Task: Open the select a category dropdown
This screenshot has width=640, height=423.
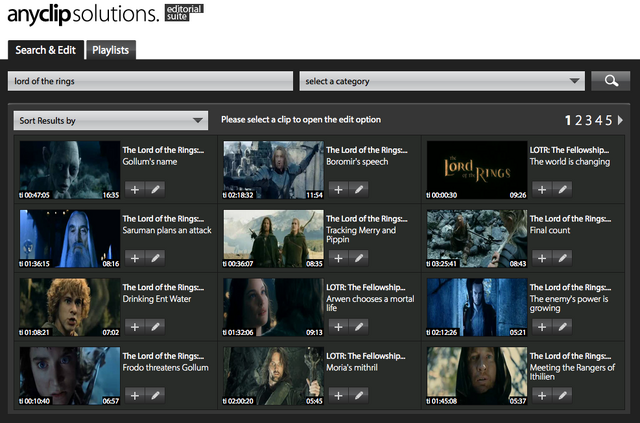Action: pos(442,81)
